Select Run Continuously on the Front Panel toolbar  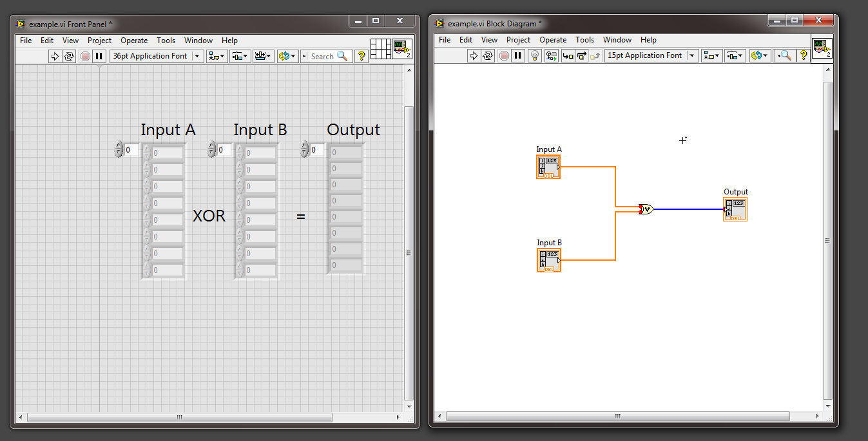coord(69,56)
